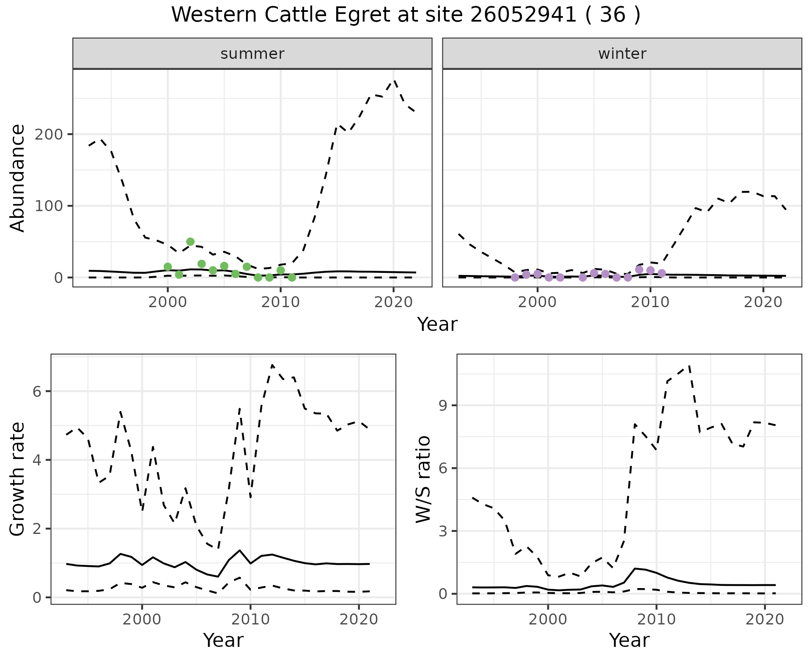Click the Abundance y-axis label
812x660 pixels.
pyautogui.click(x=18, y=178)
